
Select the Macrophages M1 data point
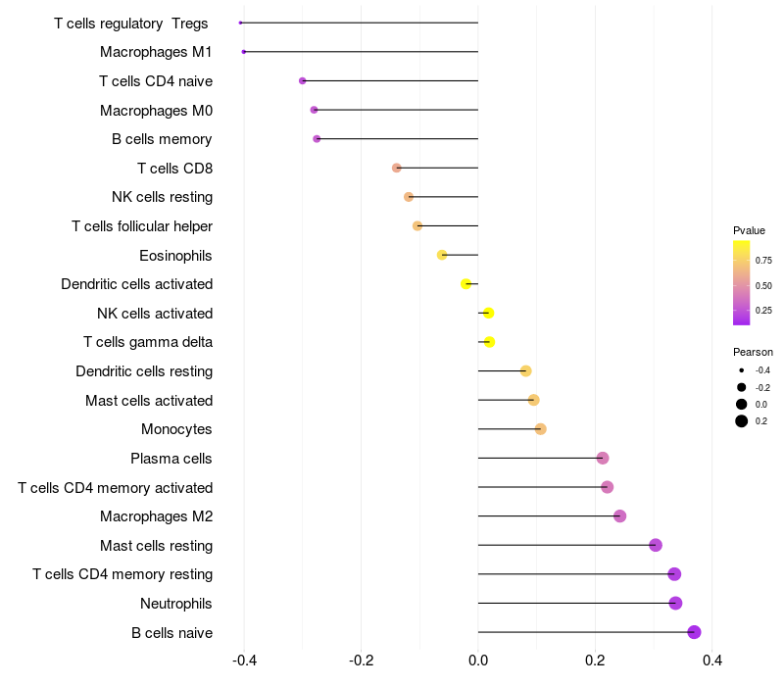(243, 52)
